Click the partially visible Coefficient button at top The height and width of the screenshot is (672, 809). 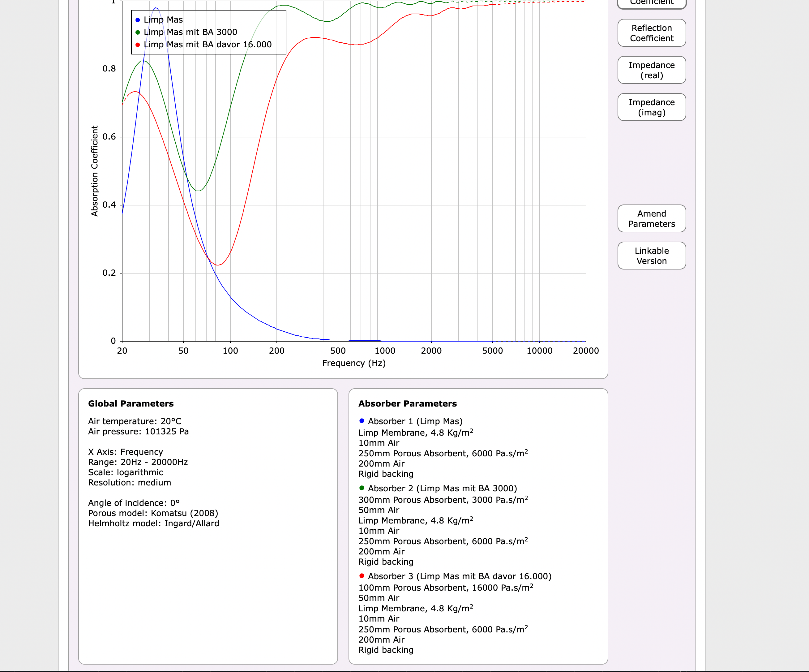coord(652,3)
